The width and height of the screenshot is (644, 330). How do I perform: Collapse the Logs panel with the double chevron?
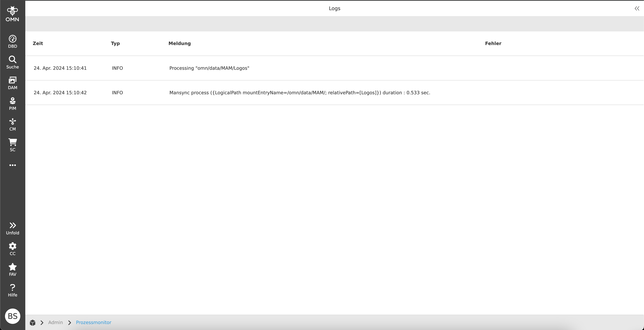tap(636, 8)
